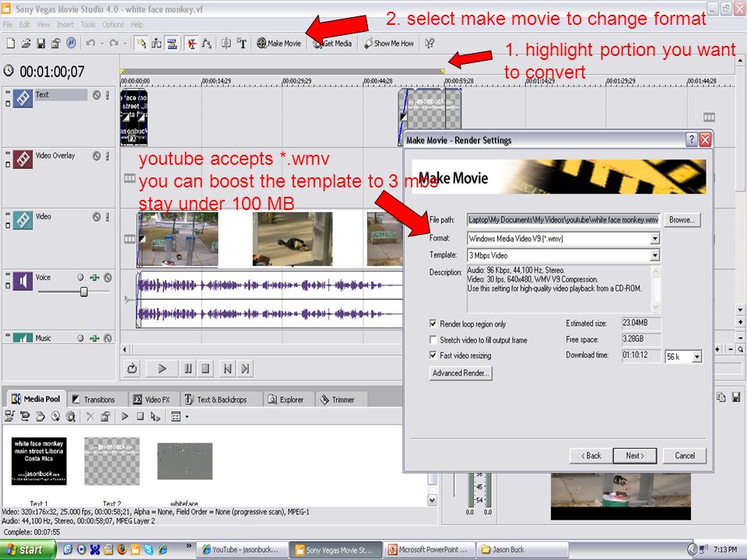Open the File menu
Viewport: 747px width, 560px height.
coord(8,24)
